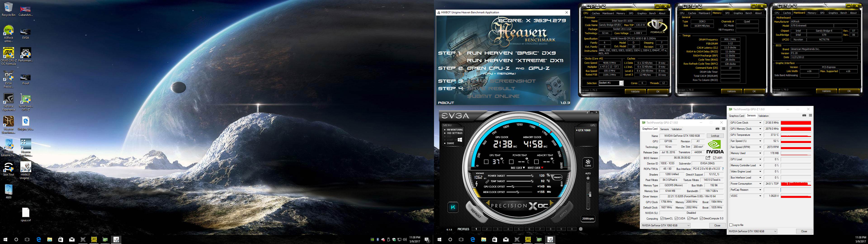
Task: Expand the GPU Memory Clock sensor dropdown
Action: pyautogui.click(x=760, y=129)
